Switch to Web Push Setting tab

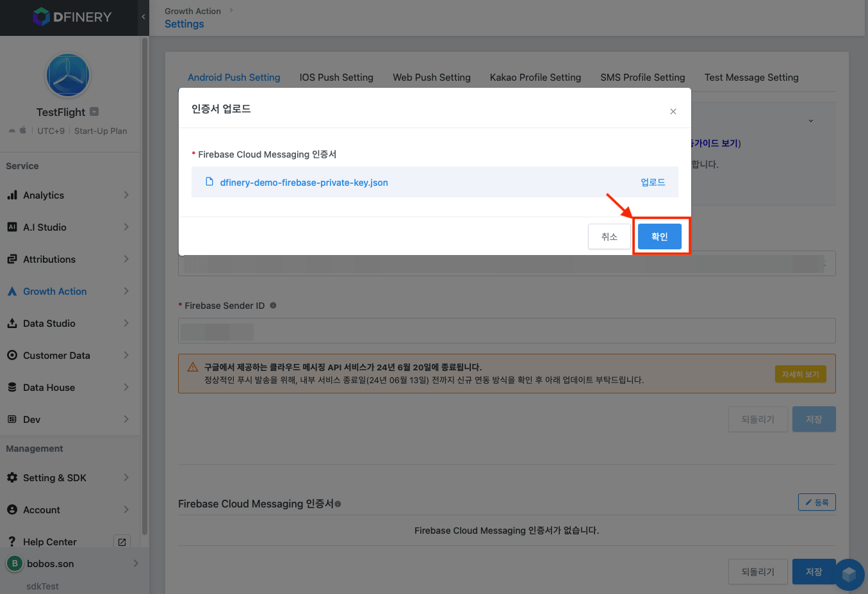coord(432,77)
